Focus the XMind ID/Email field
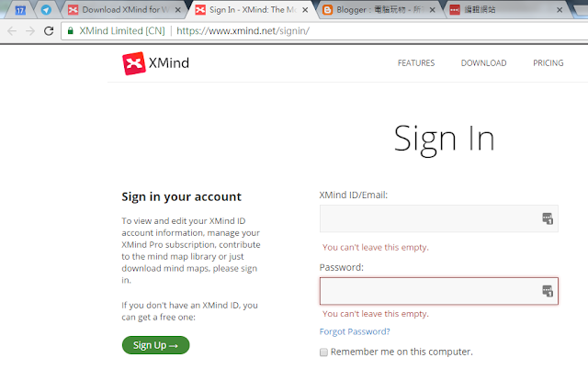Viewport: 588px width, 380px height. (x=439, y=218)
